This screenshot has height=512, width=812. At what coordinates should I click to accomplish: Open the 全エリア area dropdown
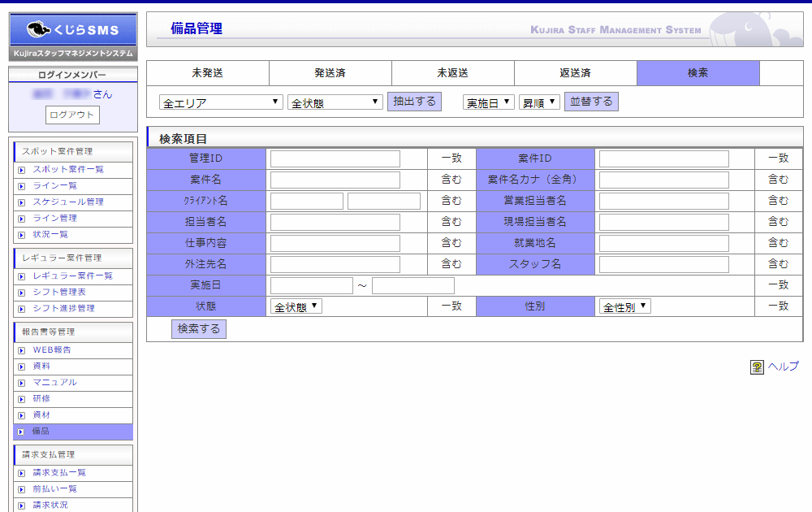click(221, 102)
